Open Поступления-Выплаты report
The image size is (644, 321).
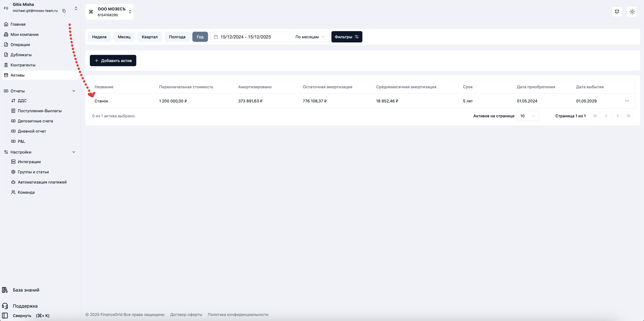tap(39, 111)
